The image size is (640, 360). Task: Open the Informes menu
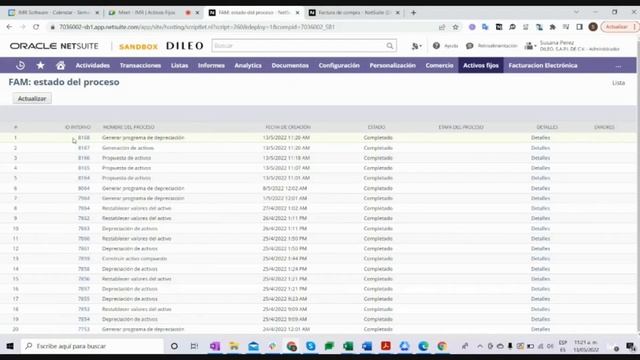(211, 65)
